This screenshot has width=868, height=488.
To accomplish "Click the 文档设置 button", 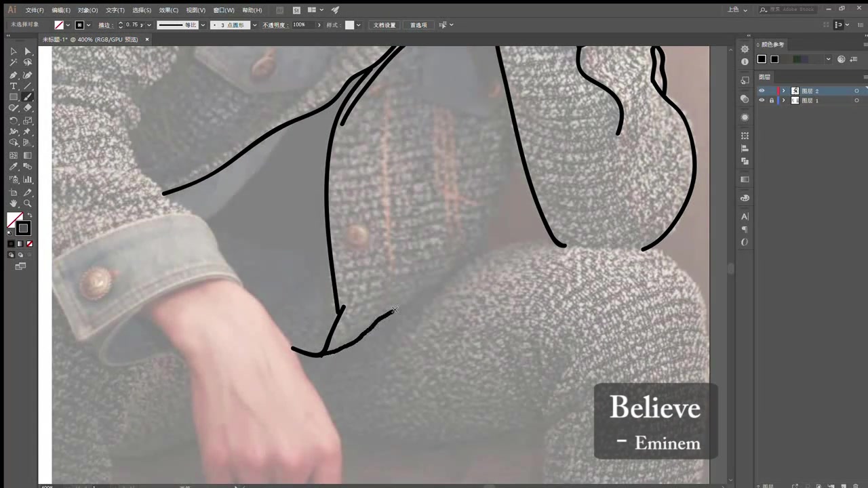I will pos(384,25).
